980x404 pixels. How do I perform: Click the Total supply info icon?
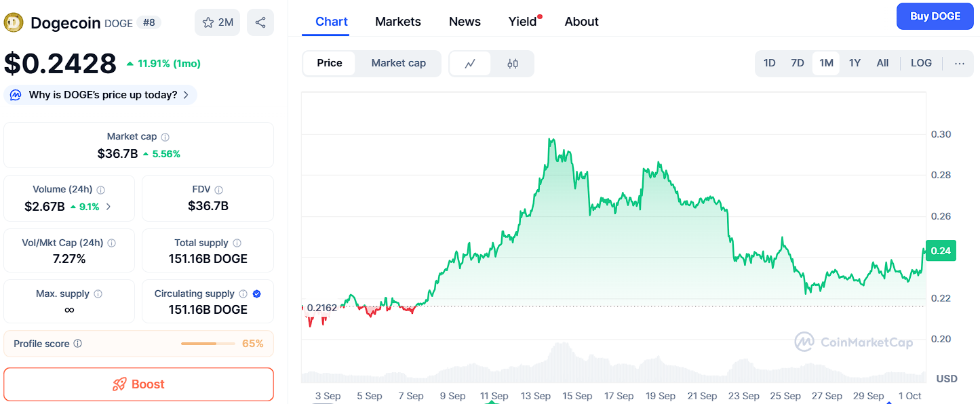(237, 243)
